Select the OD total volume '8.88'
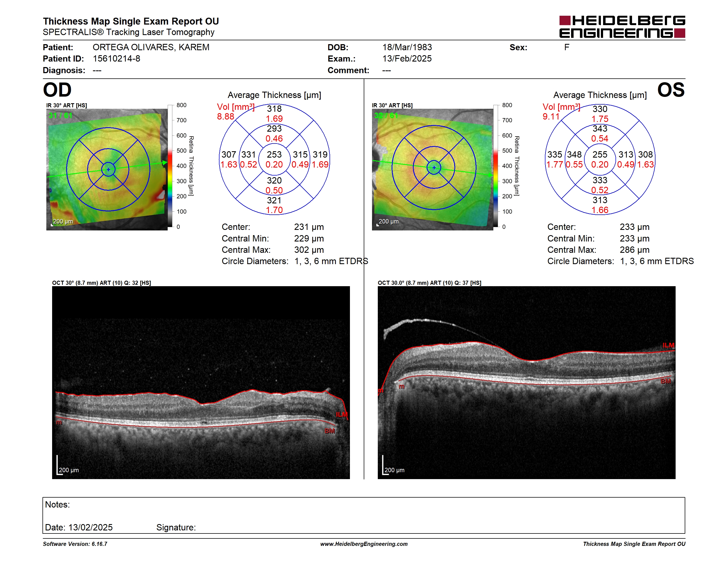Image resolution: width=728 pixels, height=563 pixels. pos(226,116)
